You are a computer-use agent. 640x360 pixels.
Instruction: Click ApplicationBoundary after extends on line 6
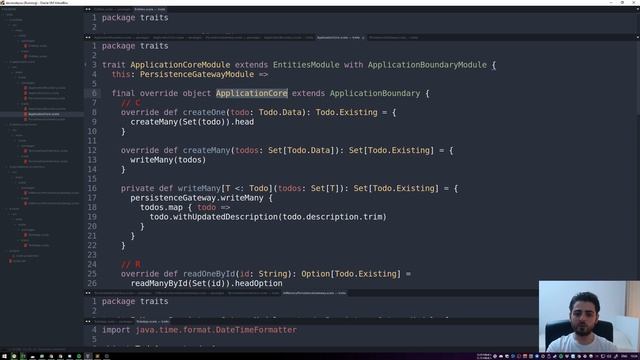tap(375, 93)
